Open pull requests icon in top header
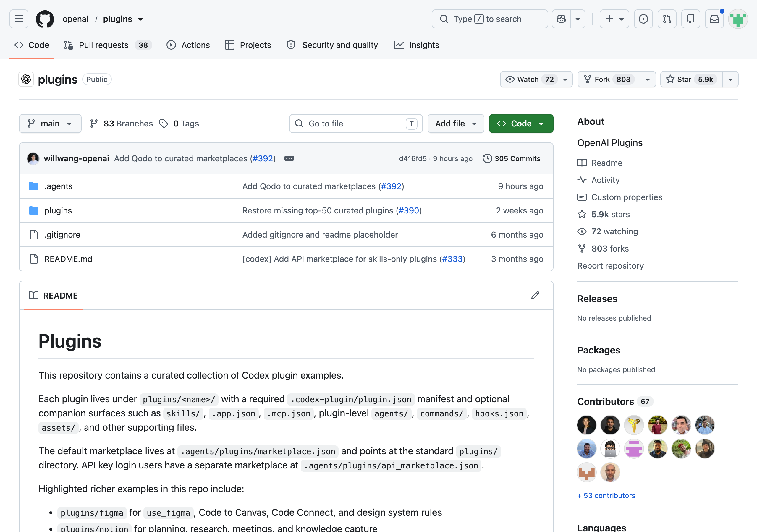Image resolution: width=757 pixels, height=532 pixels. [x=667, y=19]
